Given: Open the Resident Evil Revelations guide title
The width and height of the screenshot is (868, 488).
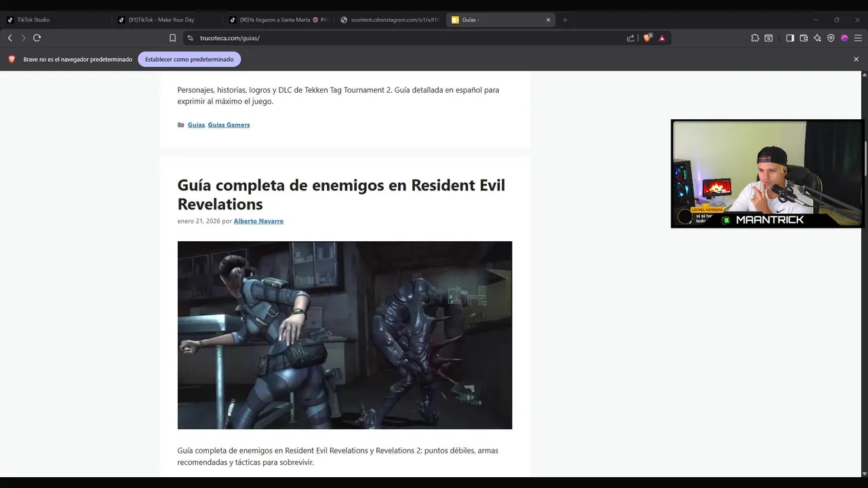Looking at the screenshot, I should click(x=341, y=195).
